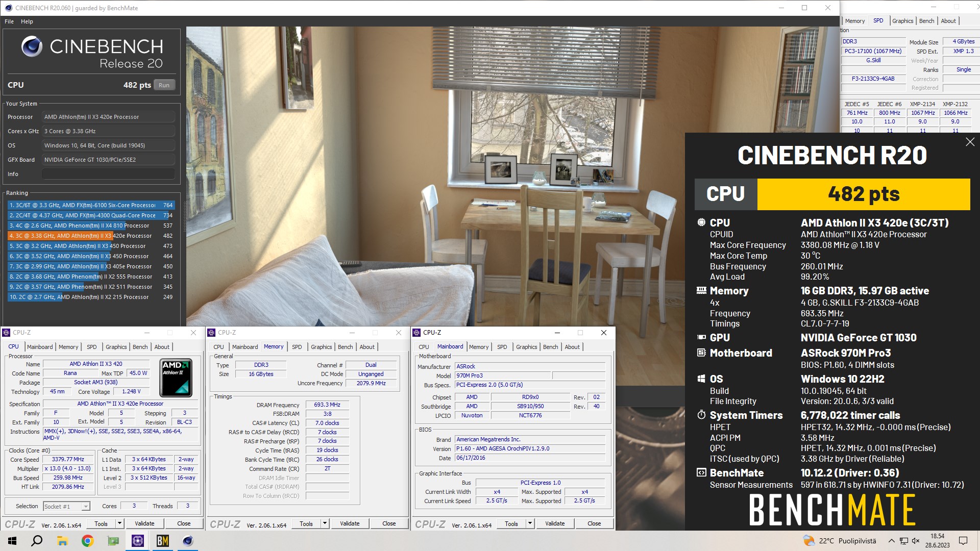Open the taskbar clock showing 18.54
Screen dimensions: 980x551
[x=938, y=541]
